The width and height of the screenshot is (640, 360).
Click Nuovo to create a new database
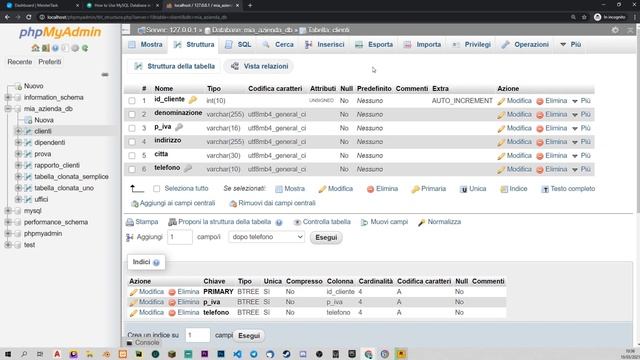[x=33, y=86]
